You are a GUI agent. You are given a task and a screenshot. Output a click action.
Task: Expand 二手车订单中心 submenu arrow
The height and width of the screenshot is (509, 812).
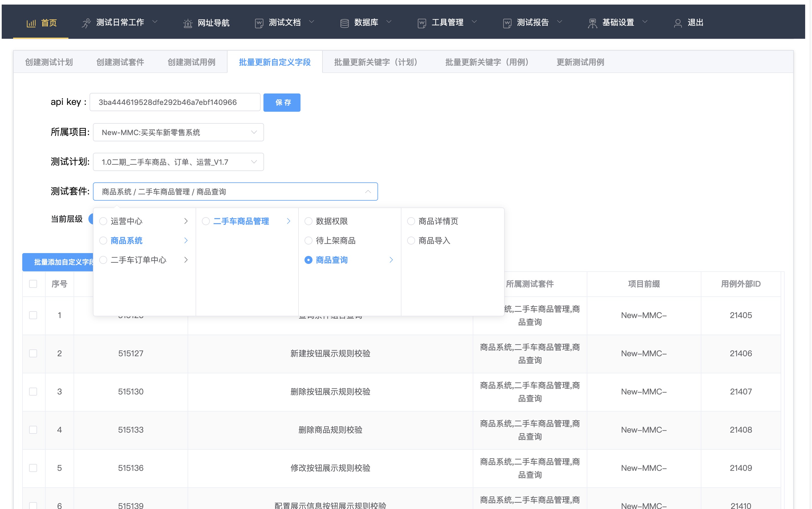[186, 260]
